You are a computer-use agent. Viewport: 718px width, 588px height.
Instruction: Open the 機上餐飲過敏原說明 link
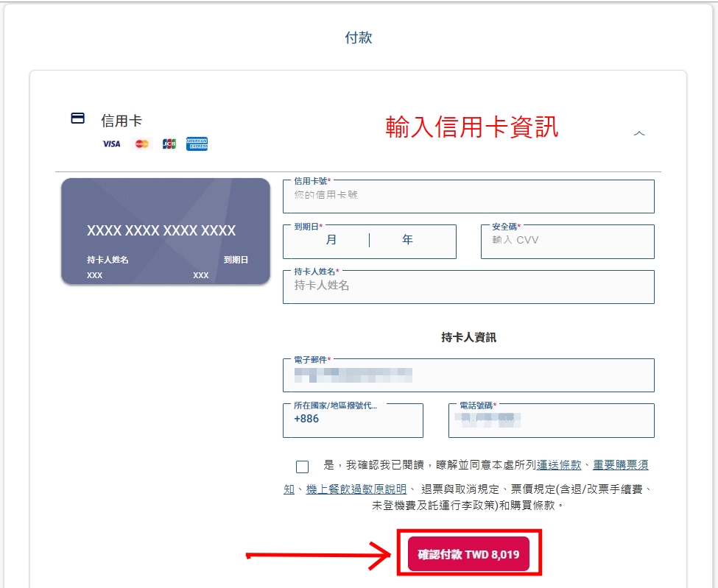tap(356, 489)
